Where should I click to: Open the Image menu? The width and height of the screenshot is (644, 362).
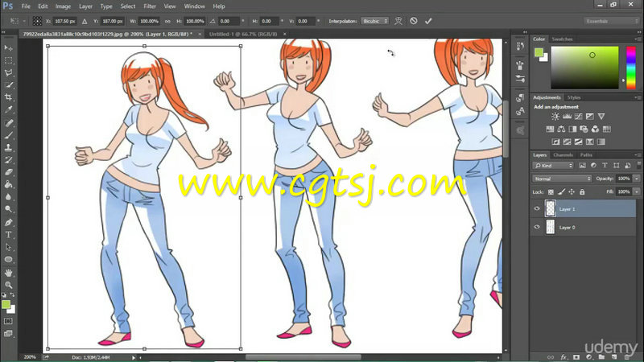pyautogui.click(x=63, y=6)
